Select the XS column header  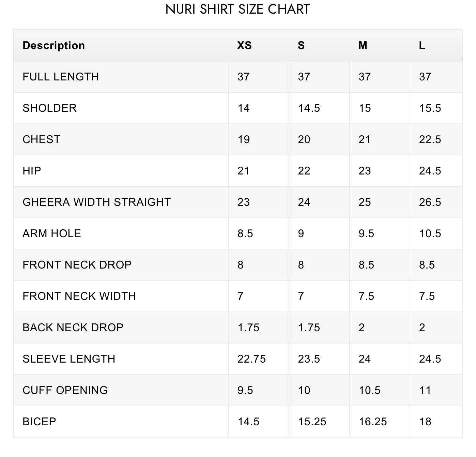pos(244,45)
